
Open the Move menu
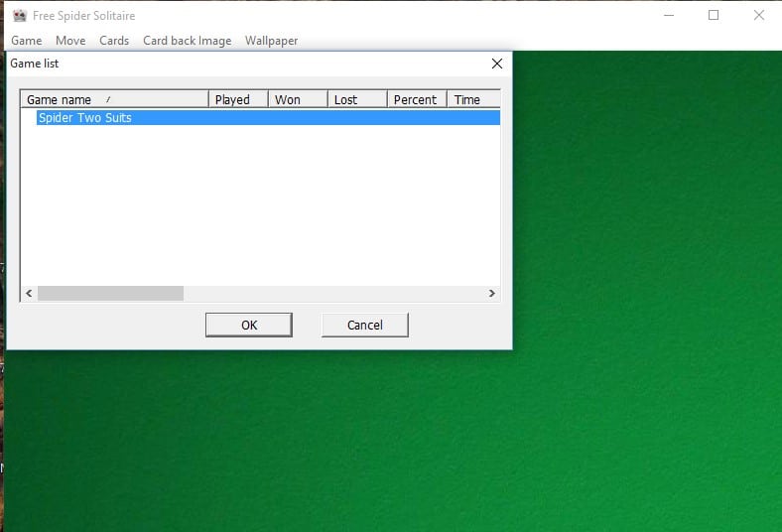(x=70, y=41)
